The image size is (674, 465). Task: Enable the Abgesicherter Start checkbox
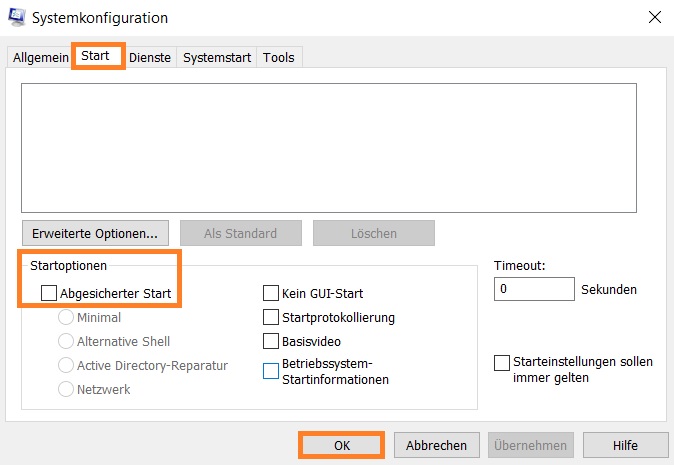point(49,293)
